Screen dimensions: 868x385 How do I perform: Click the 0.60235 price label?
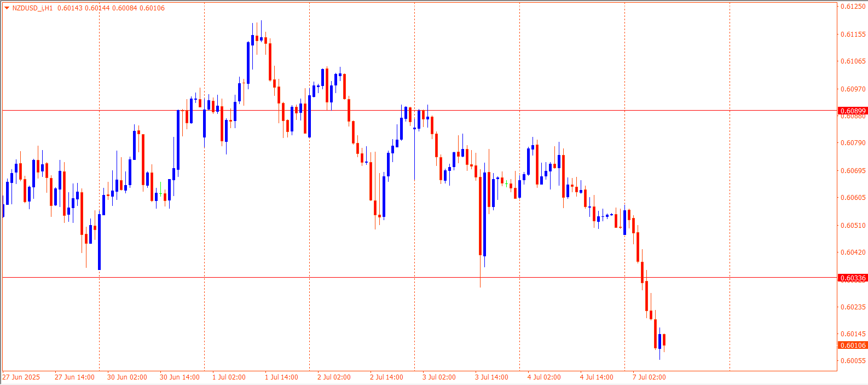click(853, 307)
